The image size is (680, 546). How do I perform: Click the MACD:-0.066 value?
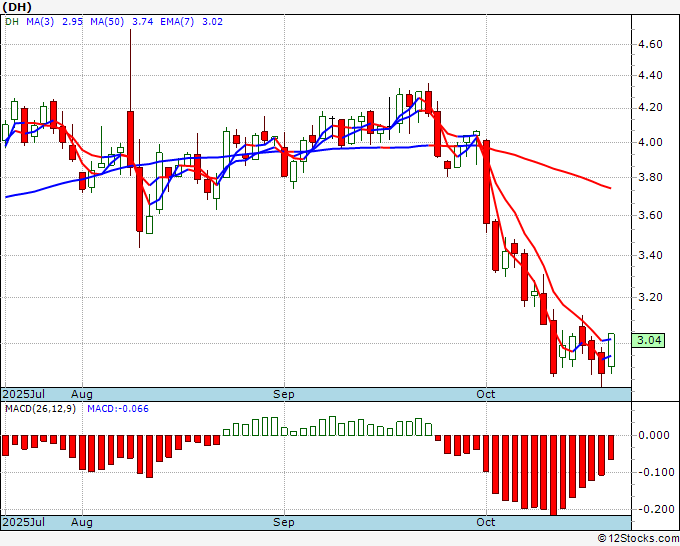pos(118,409)
